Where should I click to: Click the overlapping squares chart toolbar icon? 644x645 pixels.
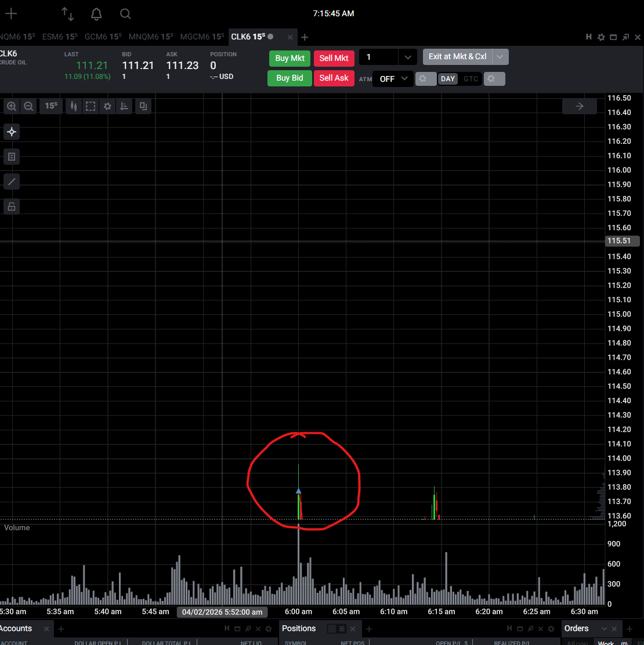[x=143, y=106]
